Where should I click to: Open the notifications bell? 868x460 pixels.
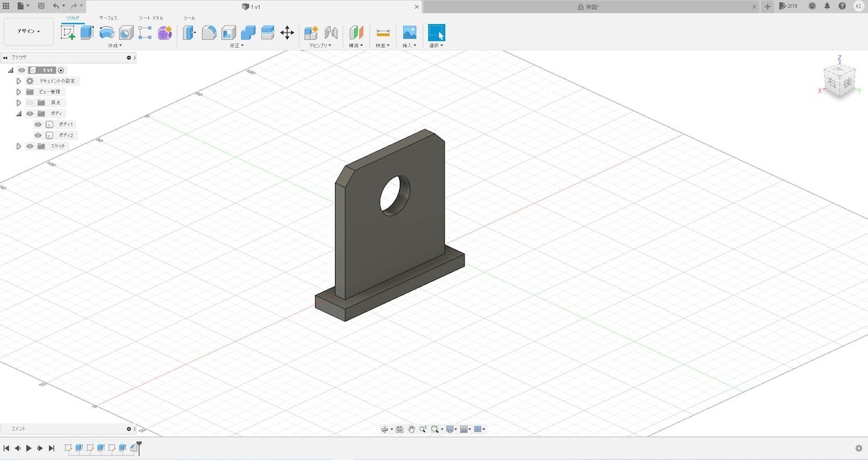point(827,6)
